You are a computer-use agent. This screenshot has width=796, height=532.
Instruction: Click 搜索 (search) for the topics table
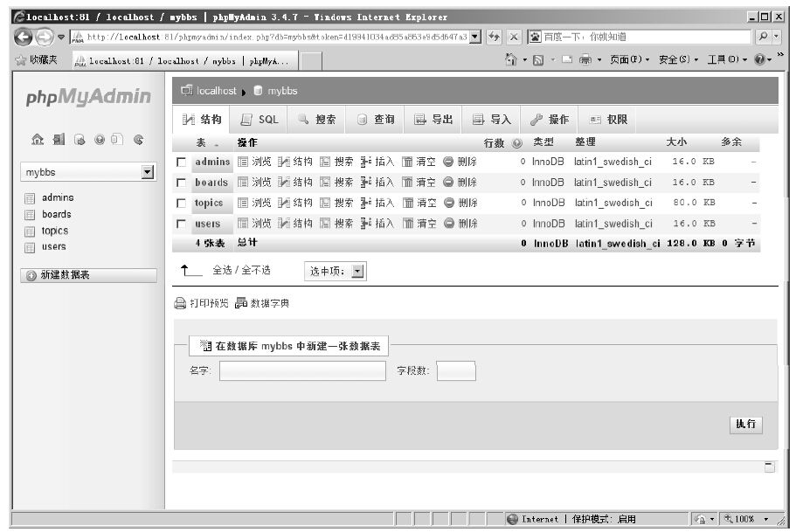click(336, 203)
